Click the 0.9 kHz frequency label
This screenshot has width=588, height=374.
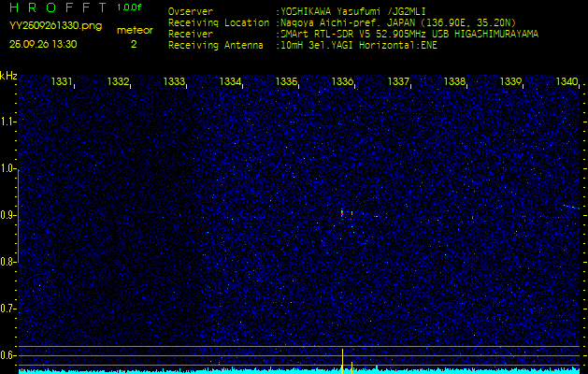[8, 215]
